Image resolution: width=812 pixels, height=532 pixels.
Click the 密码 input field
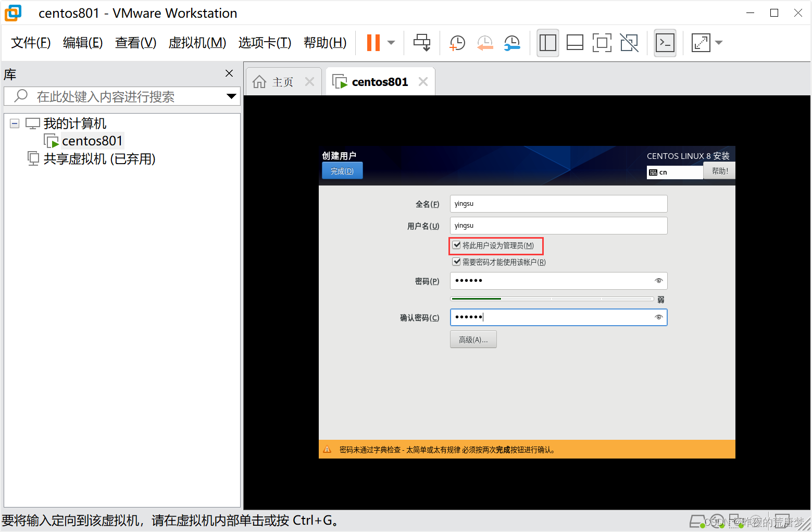click(558, 281)
